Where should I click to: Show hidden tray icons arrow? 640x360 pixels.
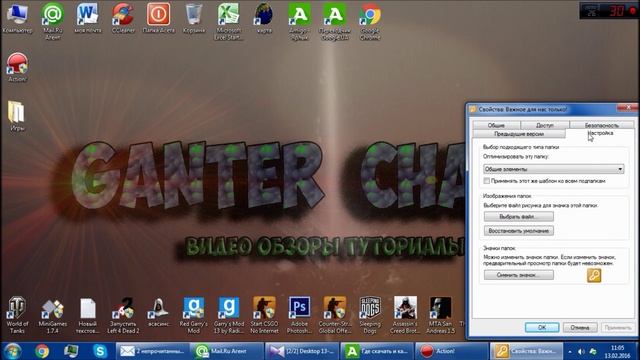[570, 351]
